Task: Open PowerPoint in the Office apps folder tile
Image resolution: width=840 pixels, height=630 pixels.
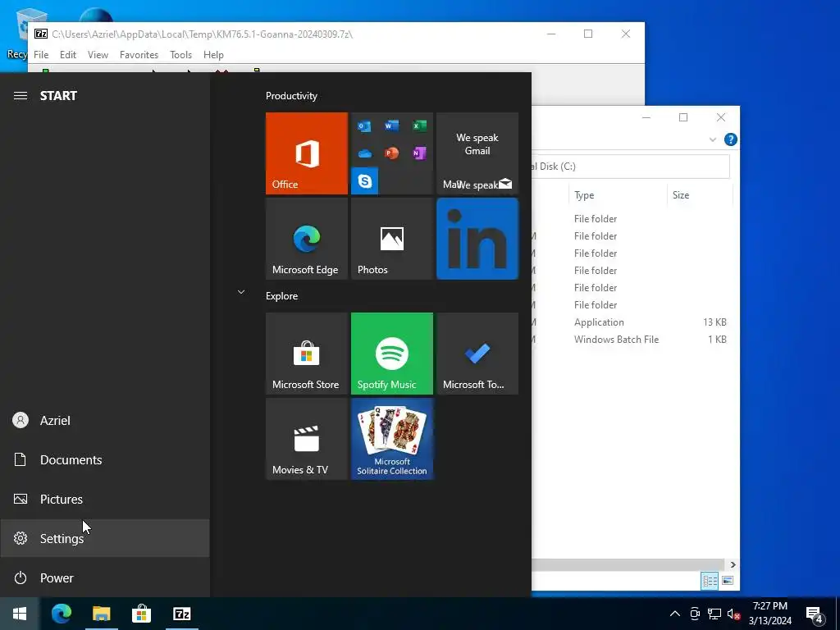Action: (391, 153)
